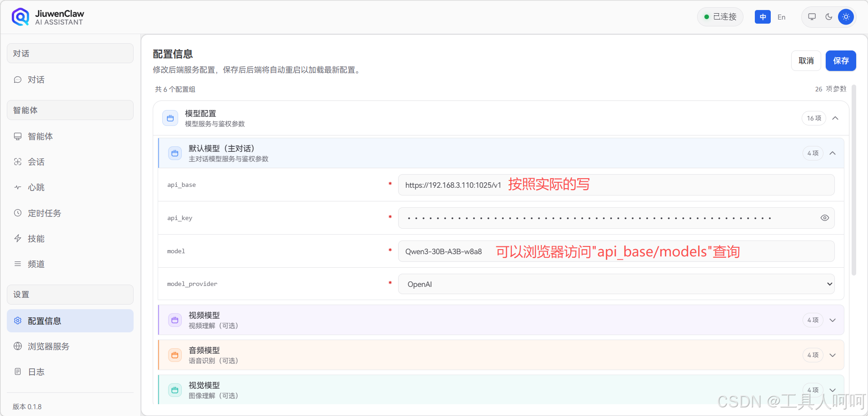868x416 pixels.
Task: Click the api_base input field
Action: [x=616, y=185]
